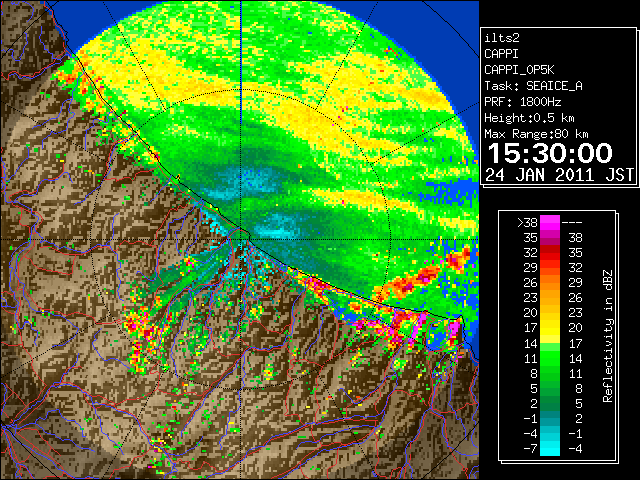Screen dimensions: 640x480
Task: Click the yellow 17 dBZ legend swatch
Action: (x=550, y=328)
